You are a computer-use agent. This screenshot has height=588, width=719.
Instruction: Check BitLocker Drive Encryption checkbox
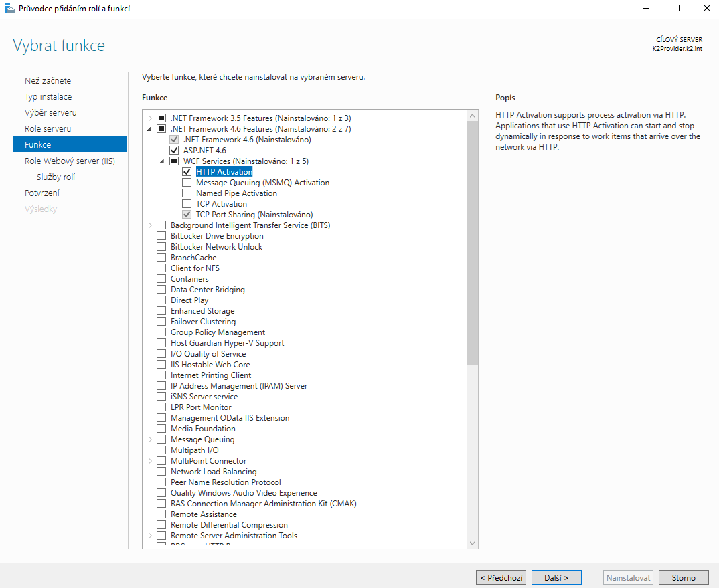pyautogui.click(x=161, y=236)
